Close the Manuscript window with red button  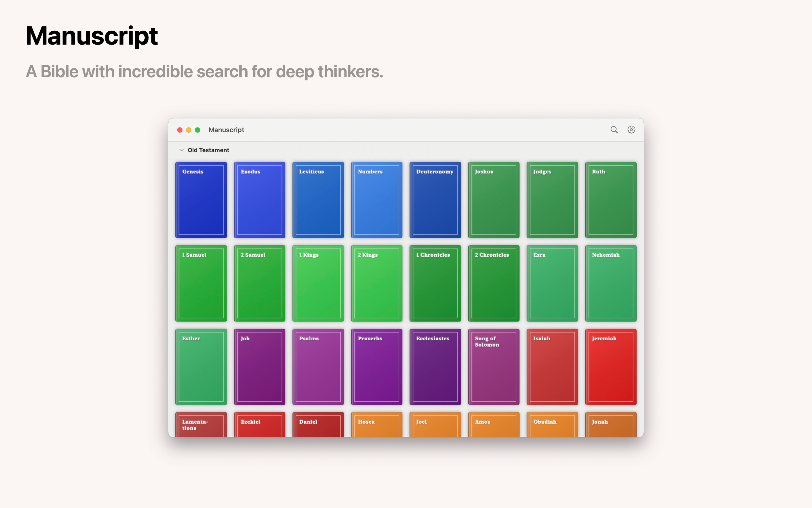point(180,130)
